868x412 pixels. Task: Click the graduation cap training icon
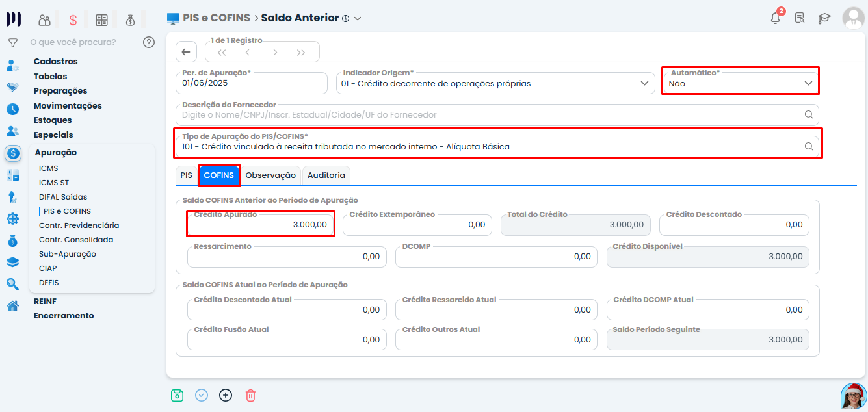(824, 19)
